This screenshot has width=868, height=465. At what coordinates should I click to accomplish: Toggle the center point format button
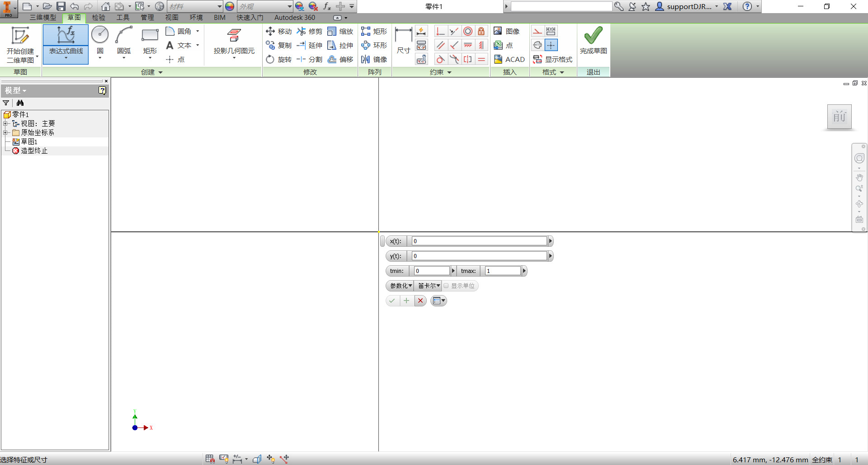[x=551, y=45]
